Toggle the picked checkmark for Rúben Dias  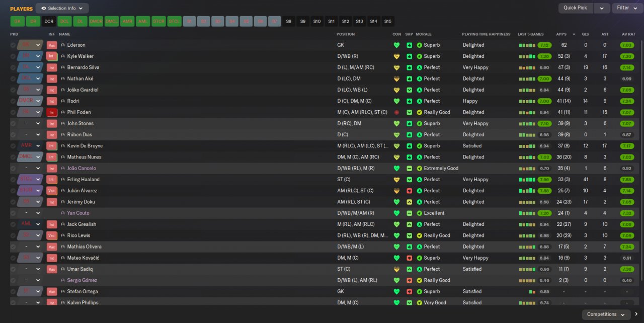(13, 135)
